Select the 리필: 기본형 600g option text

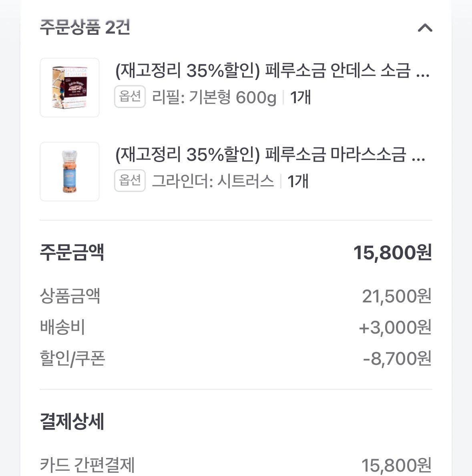point(214,97)
